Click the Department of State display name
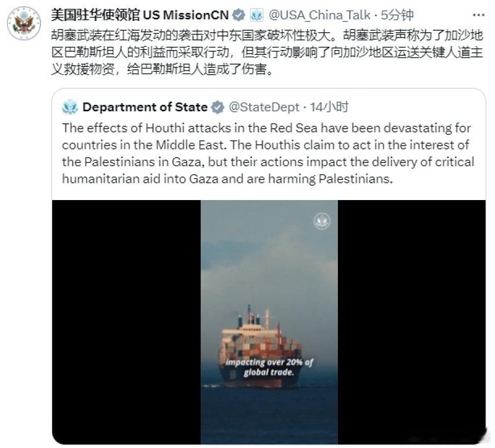 (145, 107)
